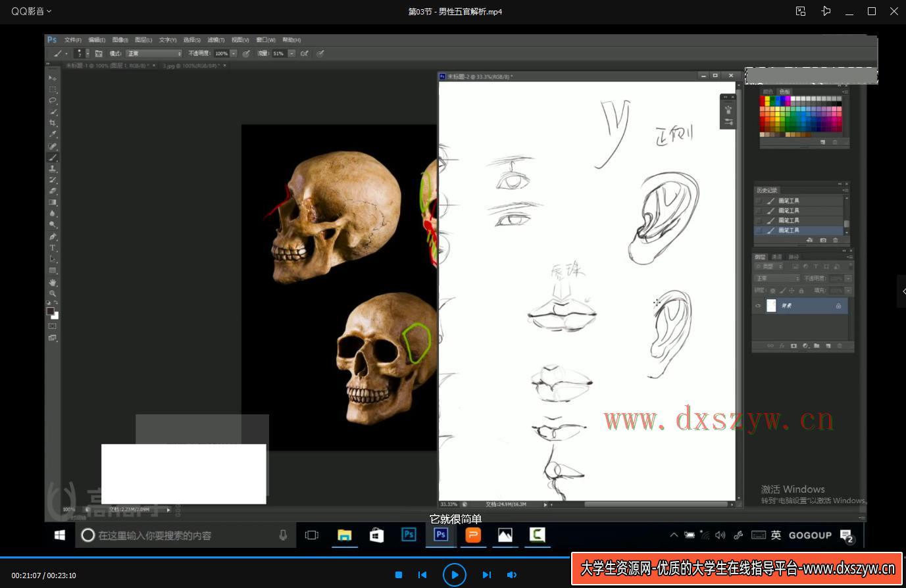The height and width of the screenshot is (588, 906).
Task: Delete swatch trash icon in Swatches panel
Action: pyautogui.click(x=836, y=142)
